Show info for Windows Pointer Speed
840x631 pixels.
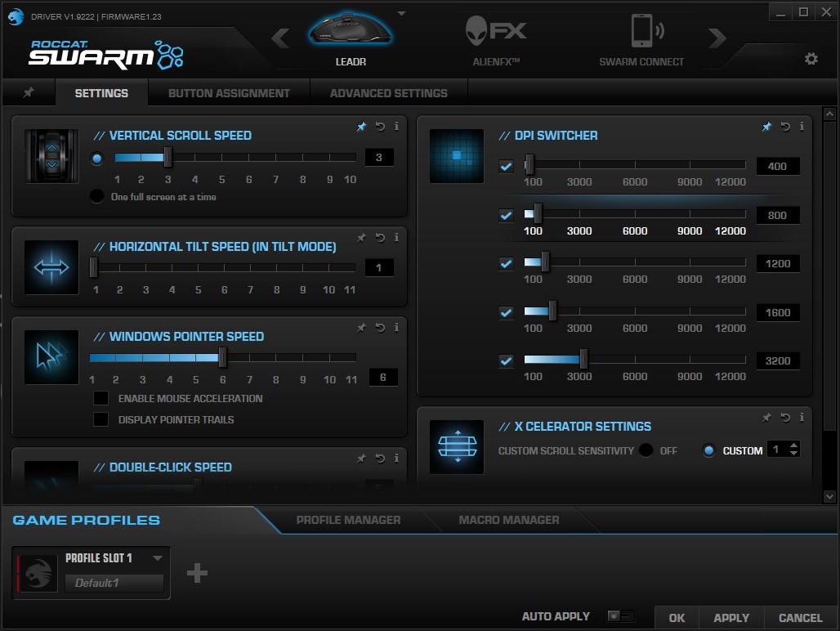pos(396,327)
